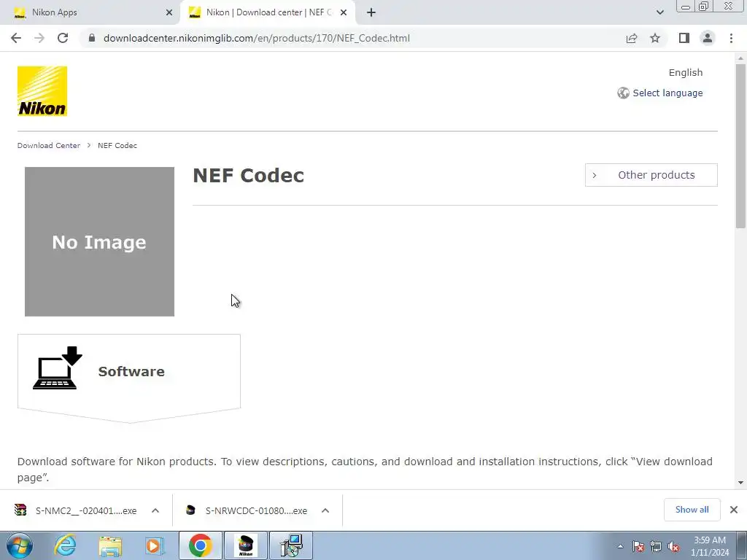Open the taskbar clock and date
The height and width of the screenshot is (560, 747).
click(x=710, y=546)
